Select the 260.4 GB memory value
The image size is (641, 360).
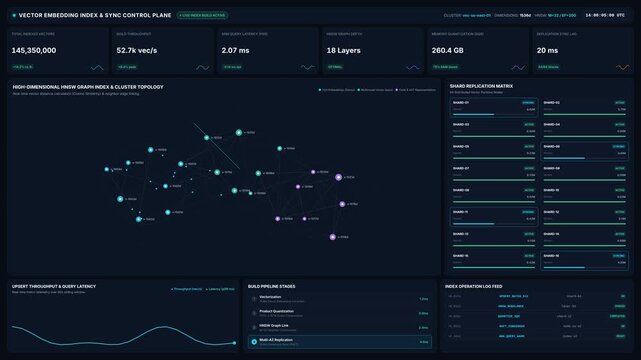coord(448,51)
